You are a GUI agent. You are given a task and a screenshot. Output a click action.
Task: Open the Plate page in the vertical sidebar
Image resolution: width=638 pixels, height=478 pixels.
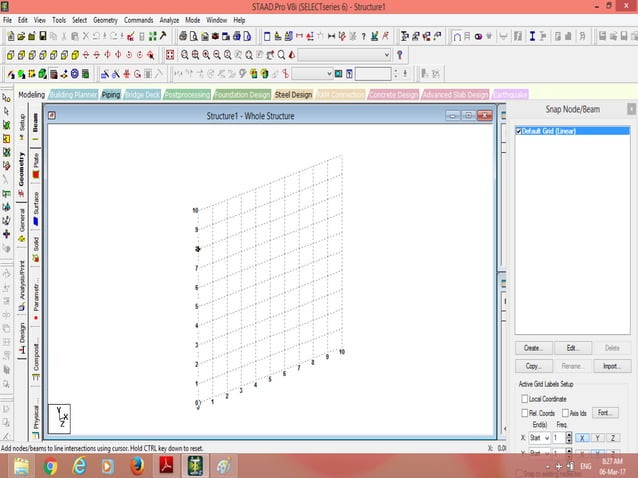coord(36,162)
